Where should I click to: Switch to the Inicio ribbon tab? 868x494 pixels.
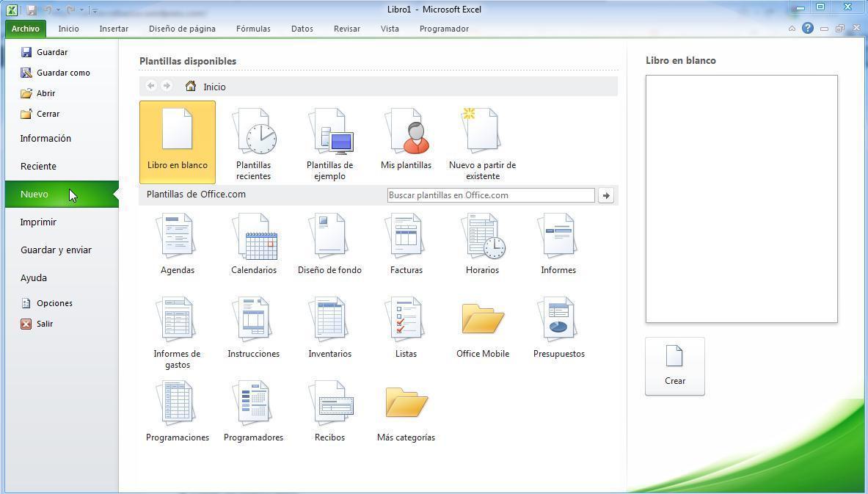[x=69, y=29]
